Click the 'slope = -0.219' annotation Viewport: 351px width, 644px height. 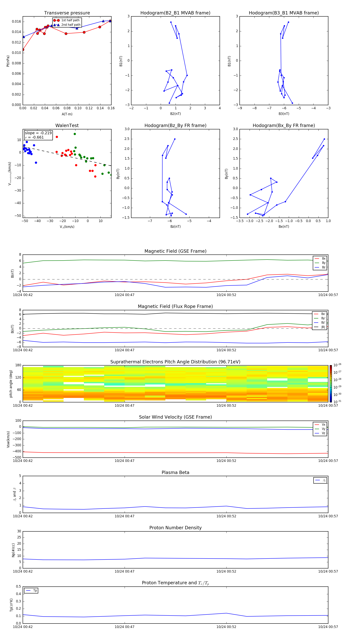(38, 133)
